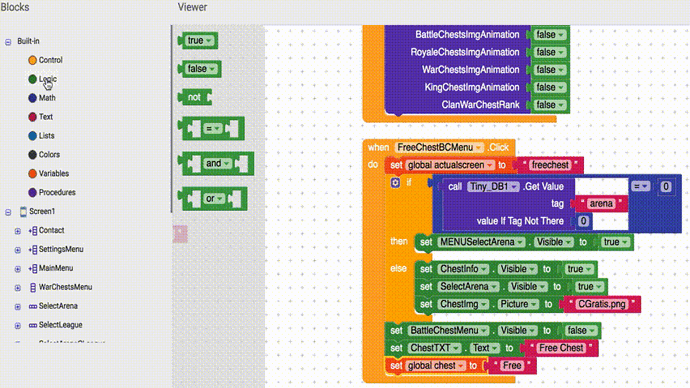Open the Procedures blocks category
Screen dimensions: 690x388
tap(52, 192)
